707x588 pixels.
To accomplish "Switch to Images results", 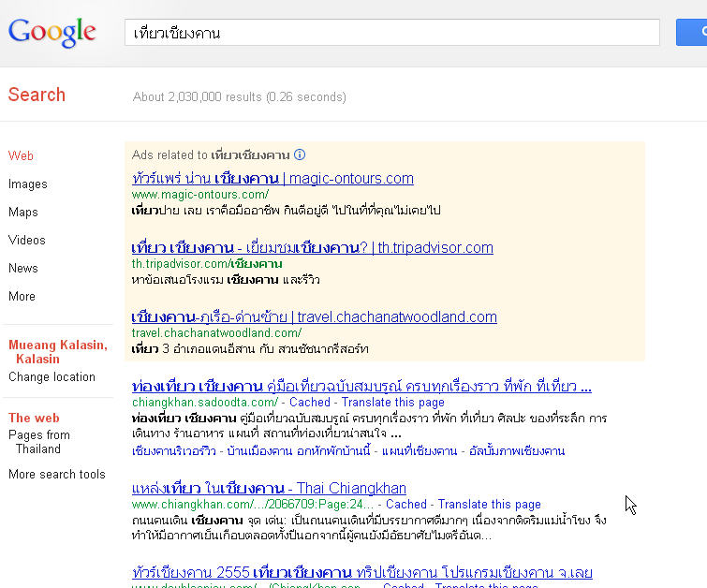I will click(28, 184).
